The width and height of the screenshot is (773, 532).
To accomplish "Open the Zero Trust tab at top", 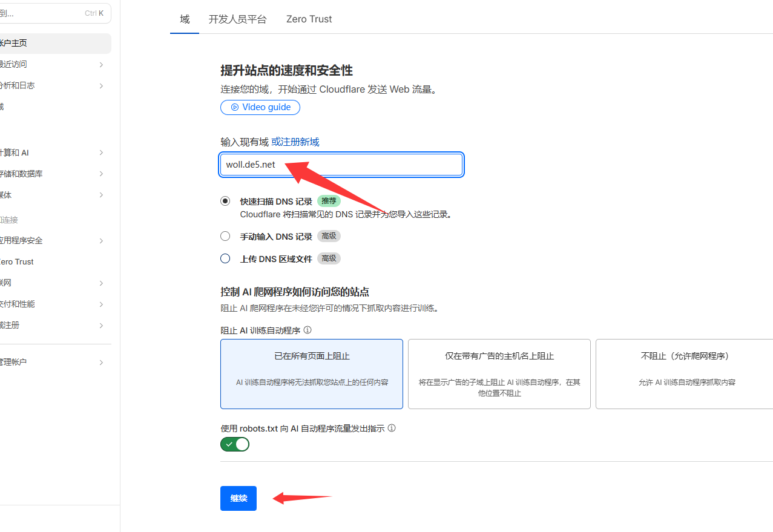I will pos(309,19).
